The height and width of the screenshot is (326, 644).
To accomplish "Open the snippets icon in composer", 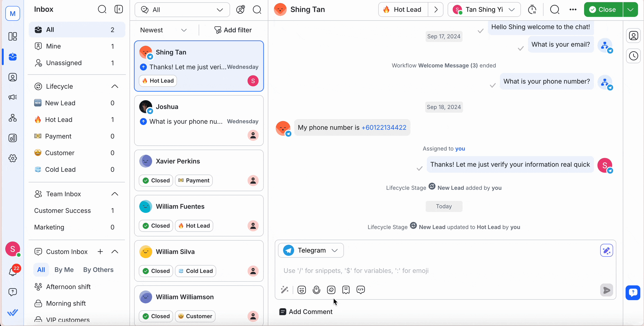I will [346, 290].
